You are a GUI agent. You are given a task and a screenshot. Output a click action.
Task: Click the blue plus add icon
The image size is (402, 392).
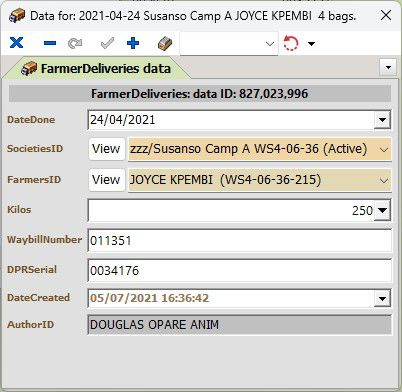133,43
